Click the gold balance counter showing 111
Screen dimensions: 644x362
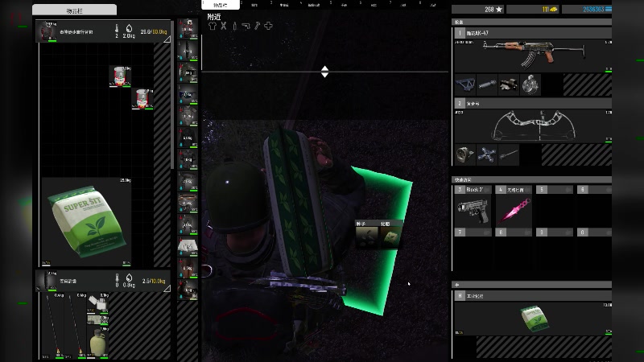533,9
